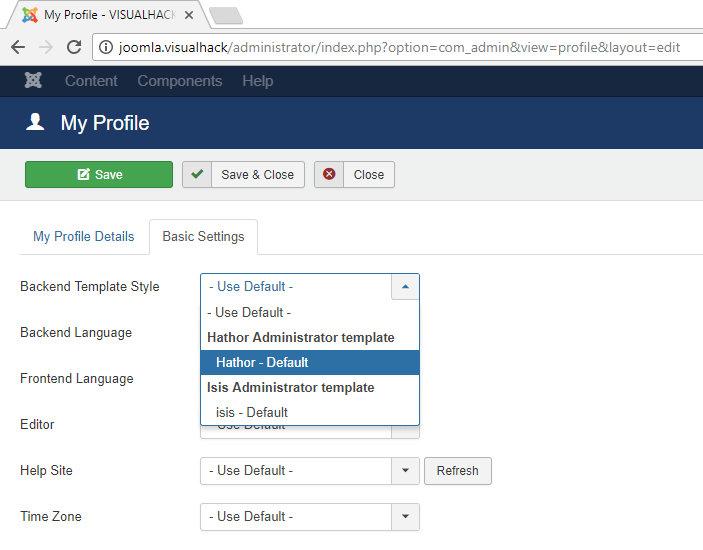This screenshot has height=550, width=703.
Task: Click the red X icon on the Close button
Action: pyautogui.click(x=329, y=174)
